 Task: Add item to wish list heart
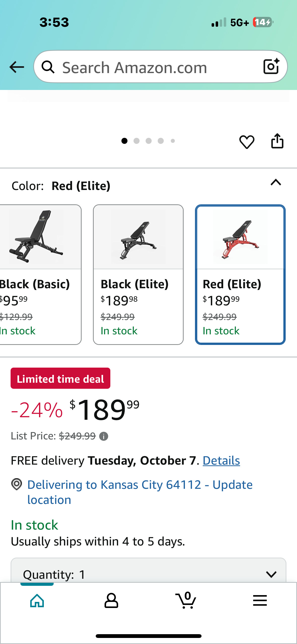247,142
